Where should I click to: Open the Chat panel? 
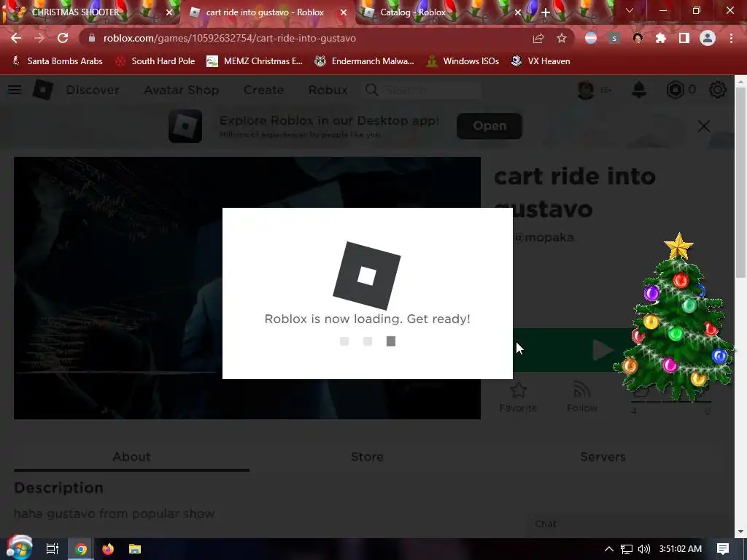point(545,524)
